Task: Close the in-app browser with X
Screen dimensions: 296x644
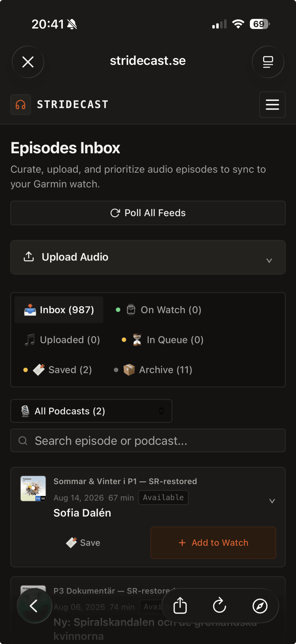Action: [x=28, y=62]
